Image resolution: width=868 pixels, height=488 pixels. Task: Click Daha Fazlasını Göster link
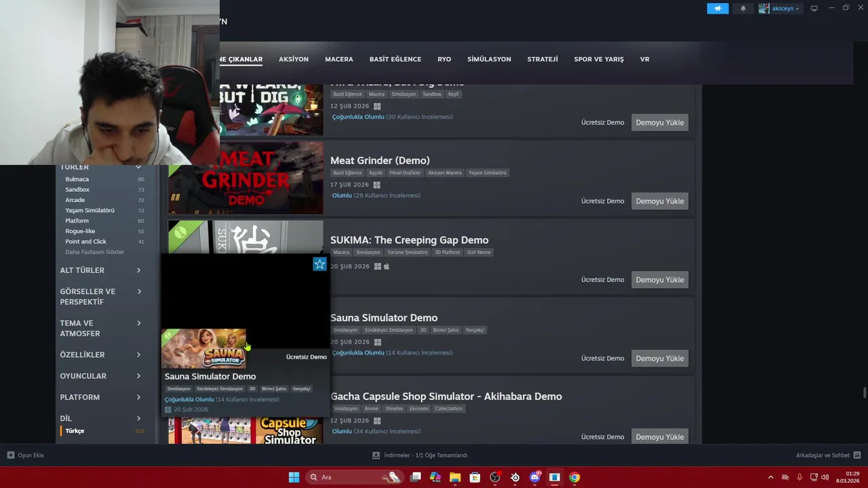(95, 252)
